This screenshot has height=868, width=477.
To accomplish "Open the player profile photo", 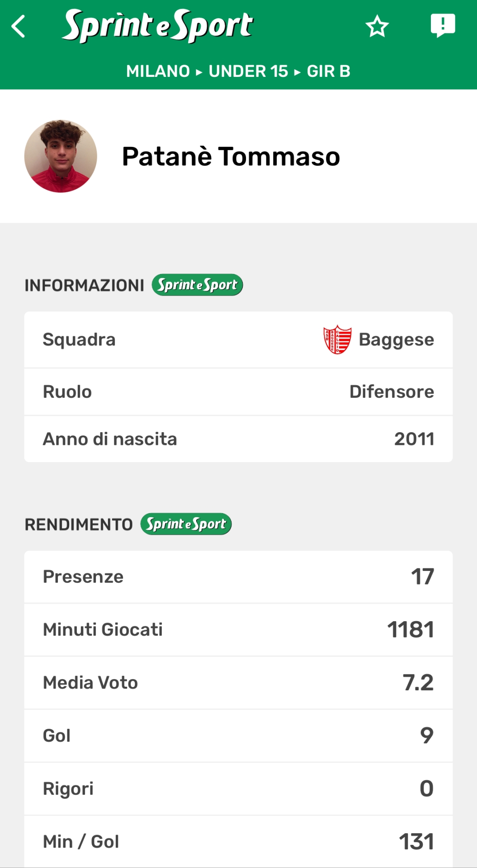I will [x=61, y=156].
